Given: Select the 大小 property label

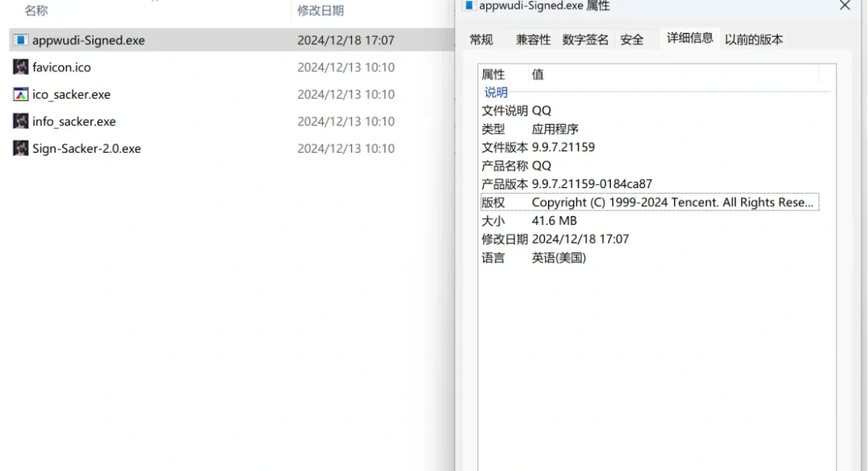Looking at the screenshot, I should [493, 221].
